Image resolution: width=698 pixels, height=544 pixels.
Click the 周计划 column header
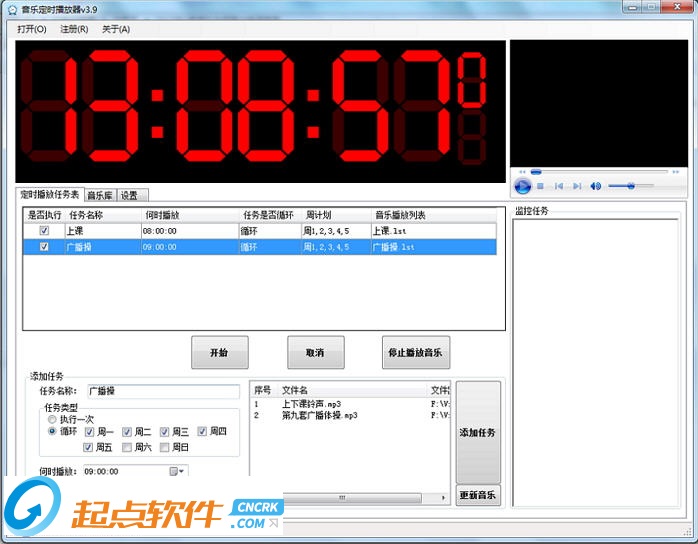click(336, 215)
